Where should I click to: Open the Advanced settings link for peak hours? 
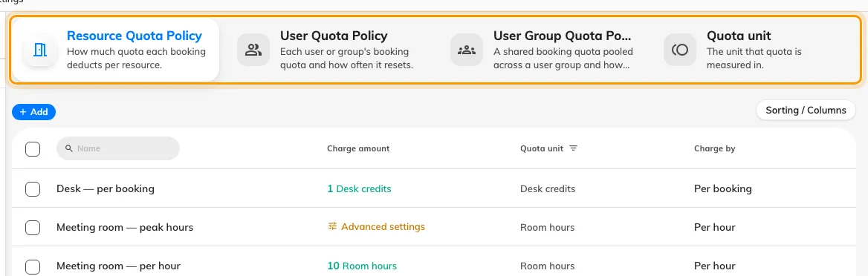(x=377, y=227)
